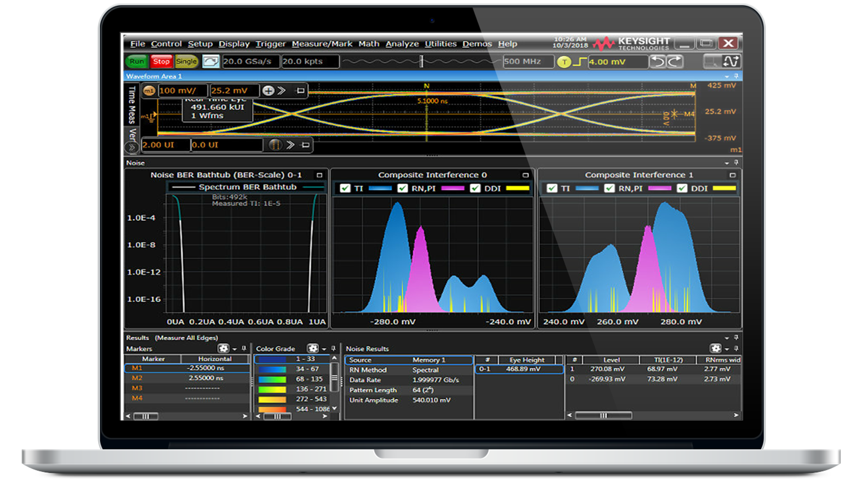
Task: Expand the horizontal timebase controls chevron
Action: [291, 145]
